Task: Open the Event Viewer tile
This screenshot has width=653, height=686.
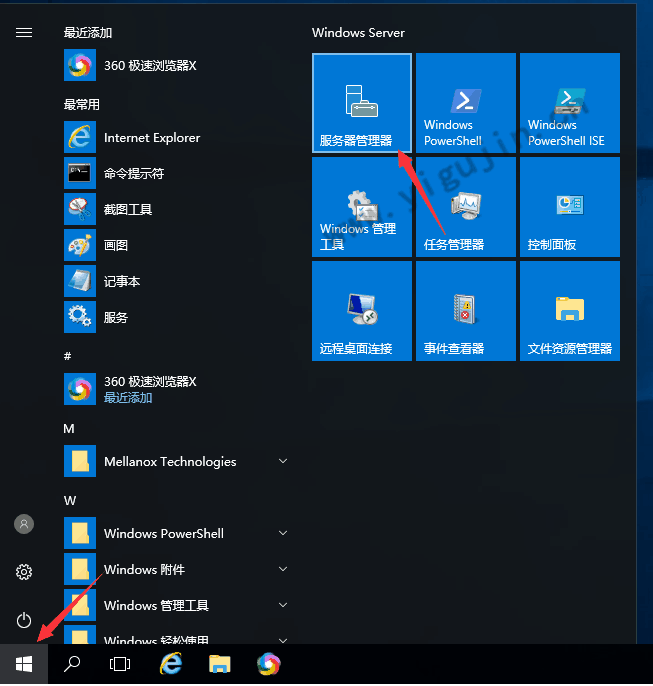Action: pyautogui.click(x=465, y=311)
